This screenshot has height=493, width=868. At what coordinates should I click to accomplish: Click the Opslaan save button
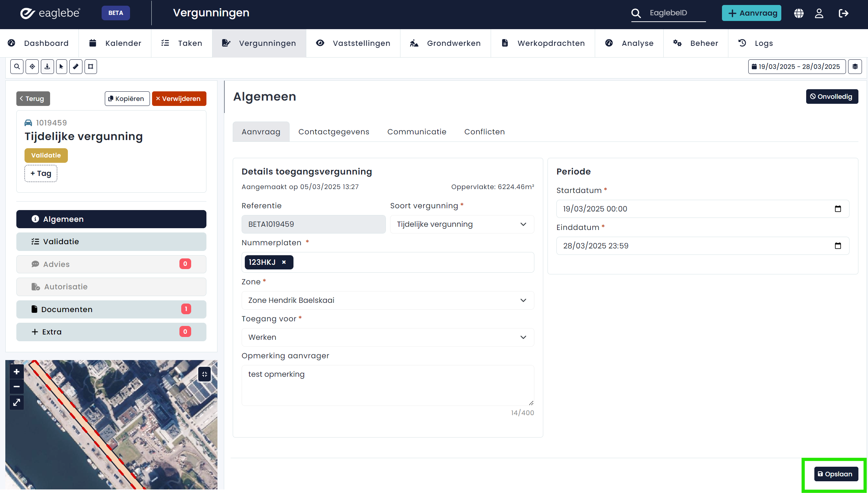point(836,474)
